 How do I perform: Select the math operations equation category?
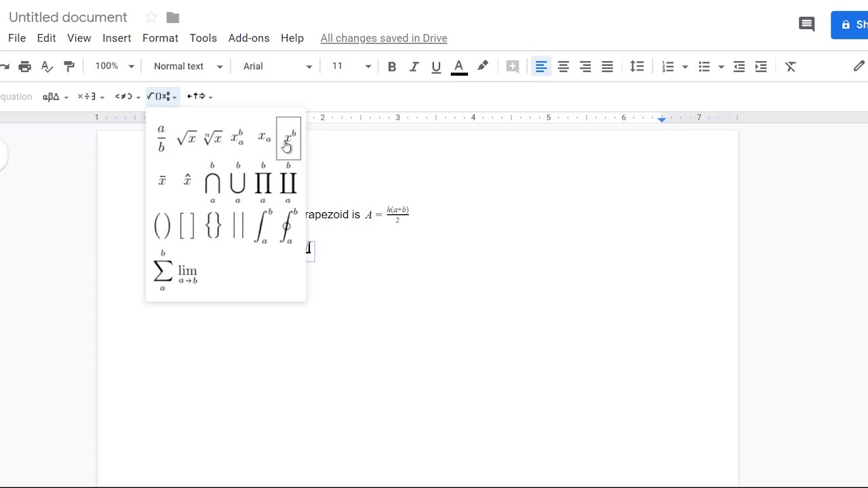click(87, 96)
